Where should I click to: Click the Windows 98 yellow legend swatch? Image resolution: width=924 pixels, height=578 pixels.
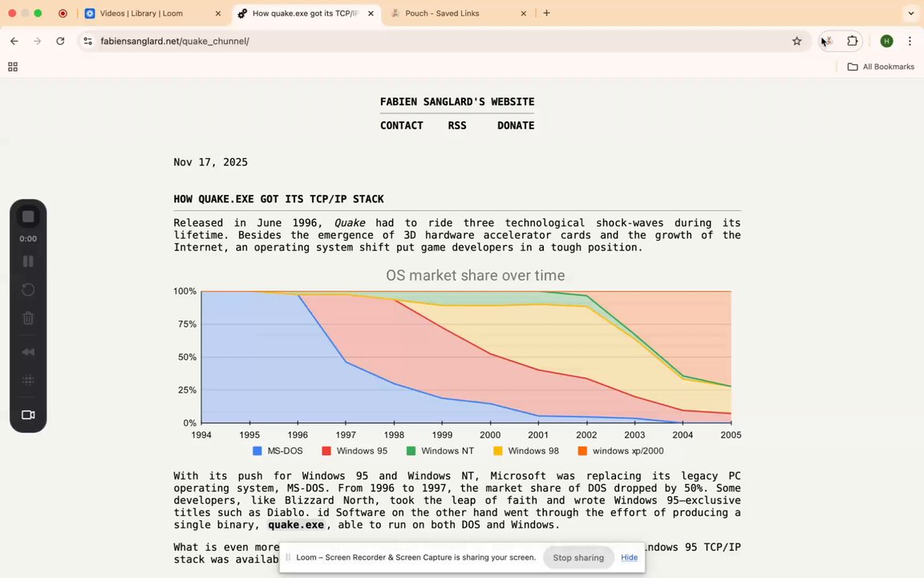497,450
